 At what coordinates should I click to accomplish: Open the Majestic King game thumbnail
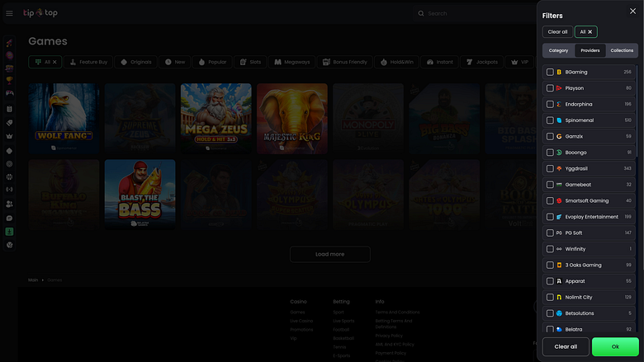click(292, 119)
